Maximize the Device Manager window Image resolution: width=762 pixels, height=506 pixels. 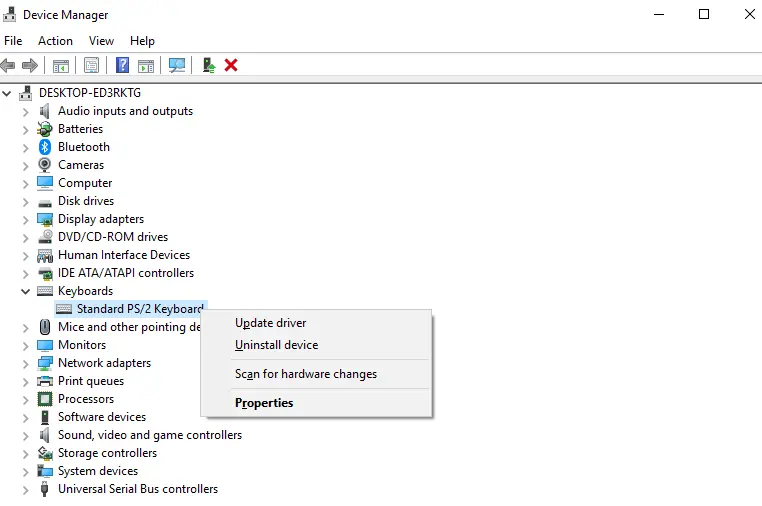coord(704,14)
